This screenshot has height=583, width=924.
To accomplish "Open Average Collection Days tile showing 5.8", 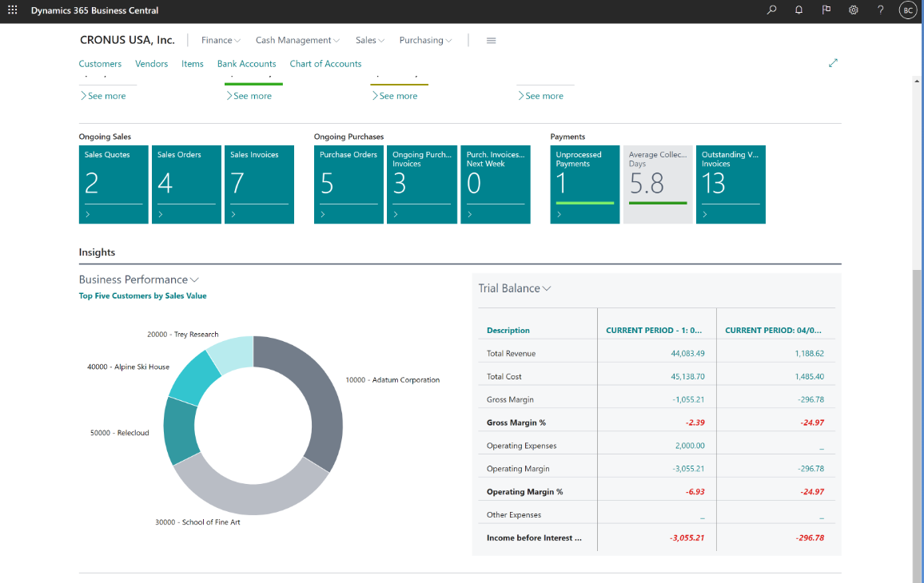I will click(x=659, y=184).
